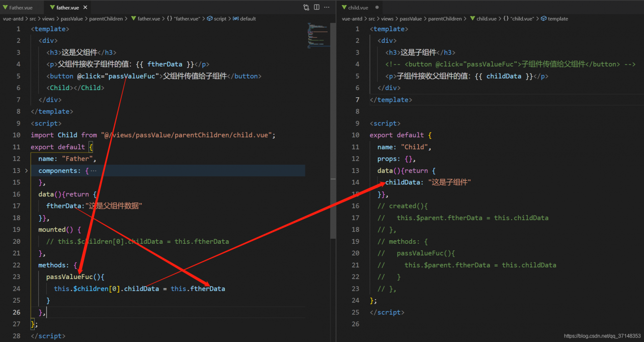Open the editor More Actions ellipsis
644x342 pixels.
tap(328, 8)
